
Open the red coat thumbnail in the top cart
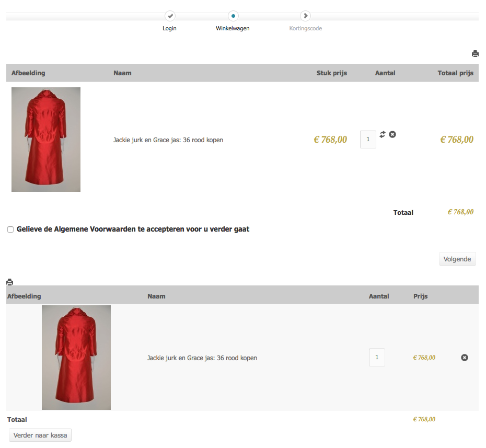coord(46,140)
